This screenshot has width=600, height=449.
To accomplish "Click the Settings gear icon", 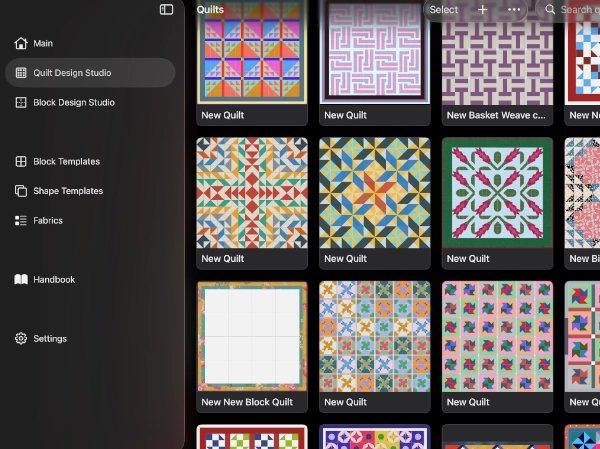I will 21,338.
